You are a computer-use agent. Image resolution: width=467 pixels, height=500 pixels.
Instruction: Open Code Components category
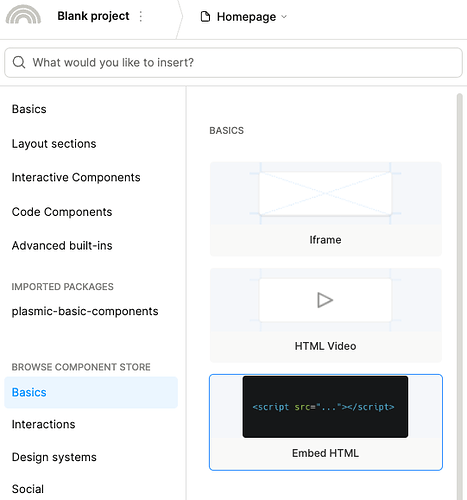pos(62,212)
